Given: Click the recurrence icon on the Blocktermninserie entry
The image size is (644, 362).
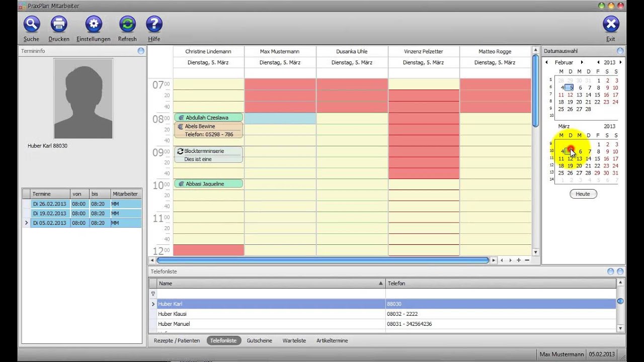Looking at the screenshot, I should click(180, 151).
